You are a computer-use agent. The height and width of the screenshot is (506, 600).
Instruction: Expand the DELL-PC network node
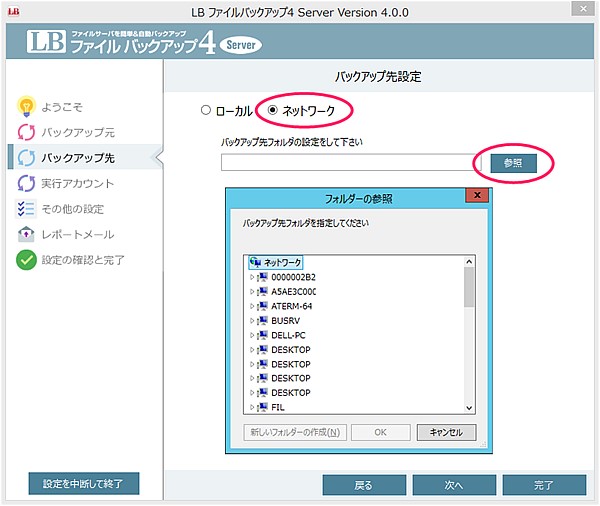252,335
